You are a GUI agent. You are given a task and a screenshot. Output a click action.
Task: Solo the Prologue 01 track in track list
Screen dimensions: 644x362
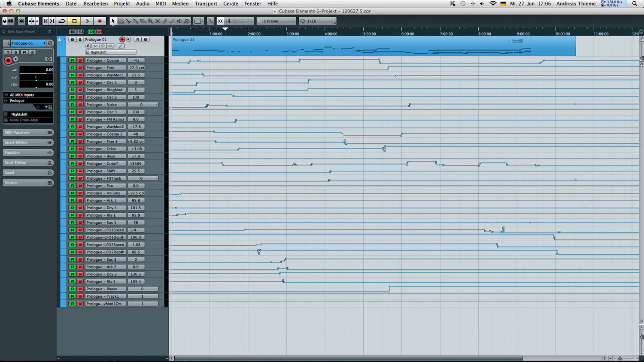pos(80,39)
